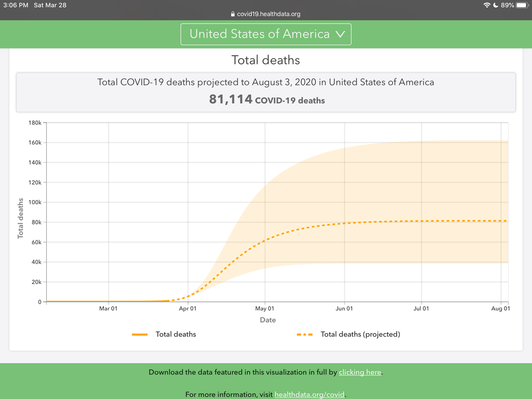Viewport: 532px width, 399px height.
Task: Click the chevron arrow in the country dropdown
Action: (340, 34)
